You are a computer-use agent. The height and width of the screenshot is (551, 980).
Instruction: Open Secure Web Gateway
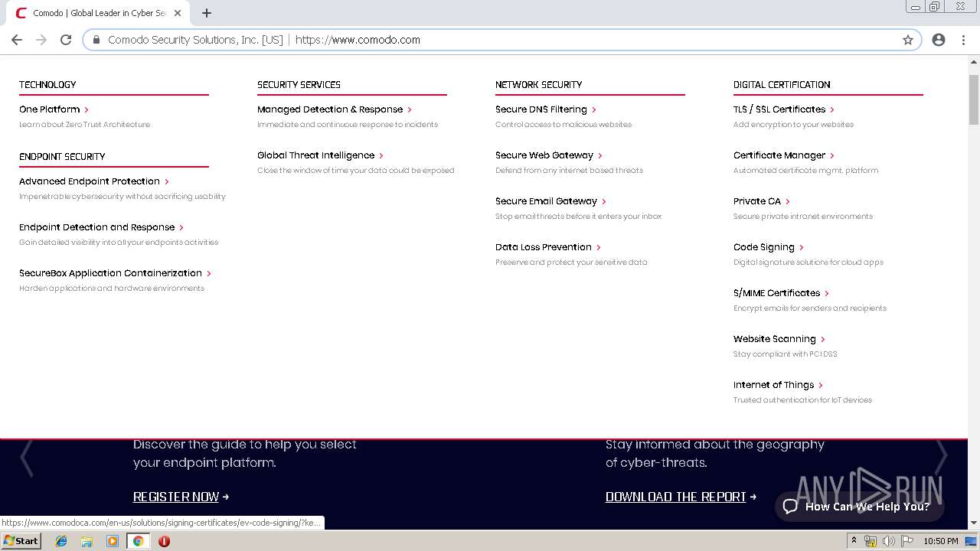click(544, 155)
